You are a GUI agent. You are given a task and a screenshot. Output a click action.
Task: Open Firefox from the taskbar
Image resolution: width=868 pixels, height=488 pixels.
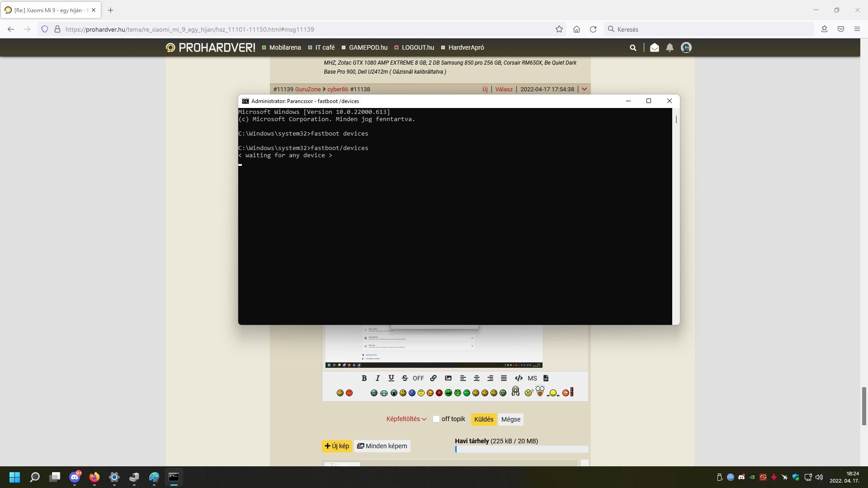tap(94, 477)
